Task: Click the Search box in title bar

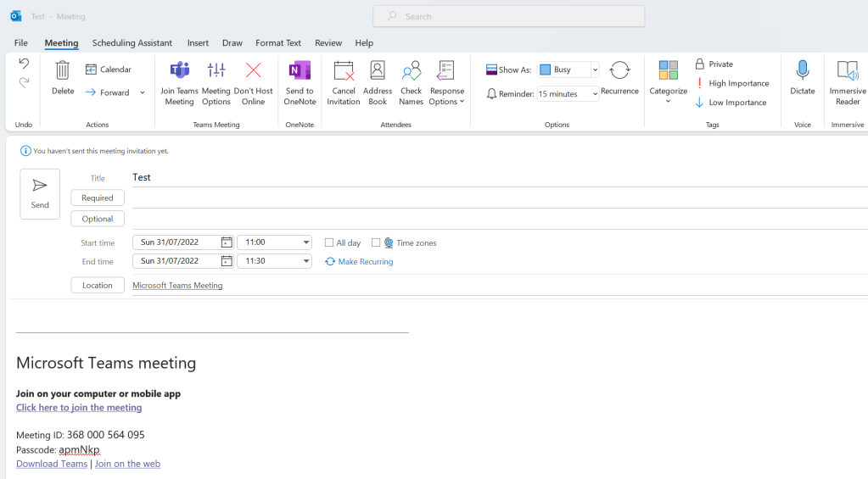Action: [x=509, y=16]
